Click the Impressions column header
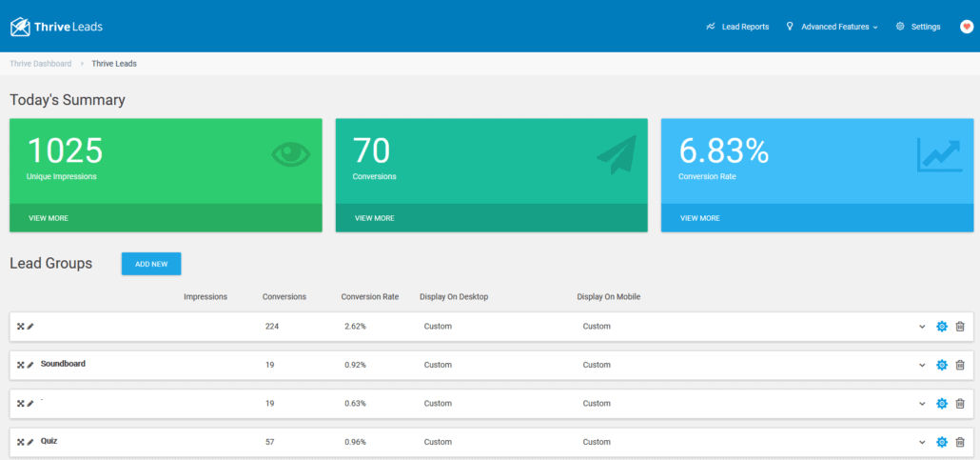Screen dimensions: 980x460 point(206,296)
